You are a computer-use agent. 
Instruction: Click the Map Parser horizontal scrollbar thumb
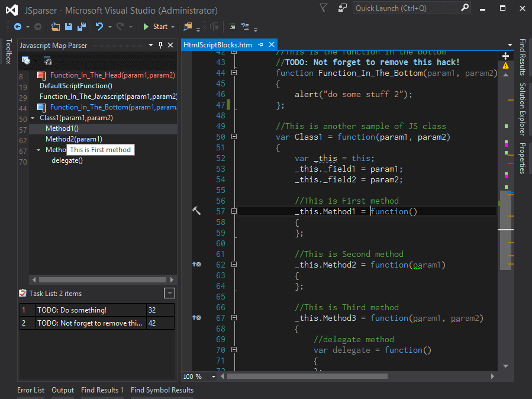pyautogui.click(x=102, y=279)
